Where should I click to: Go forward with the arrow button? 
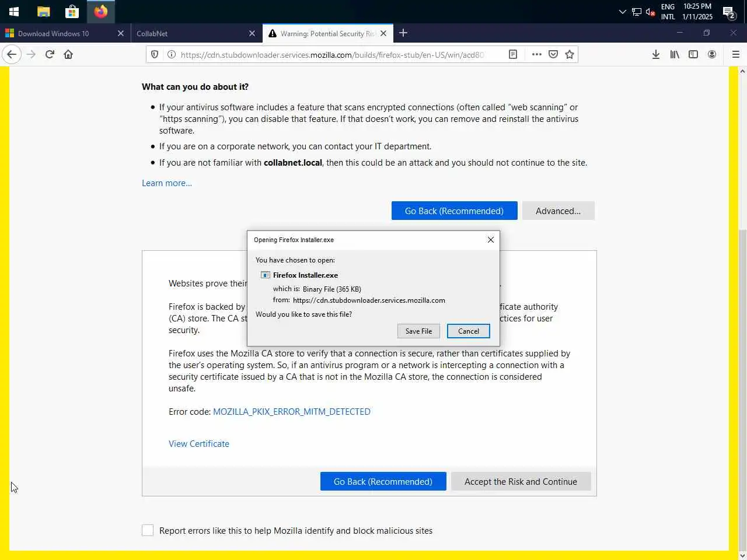pyautogui.click(x=31, y=54)
